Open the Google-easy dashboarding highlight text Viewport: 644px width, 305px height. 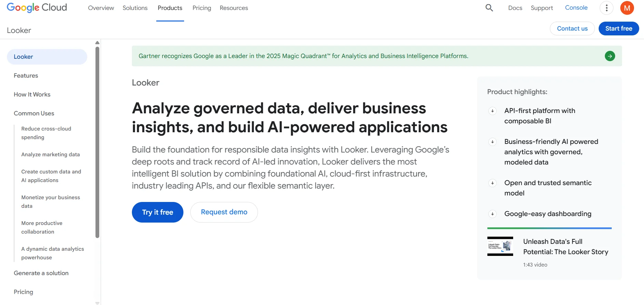pyautogui.click(x=548, y=214)
